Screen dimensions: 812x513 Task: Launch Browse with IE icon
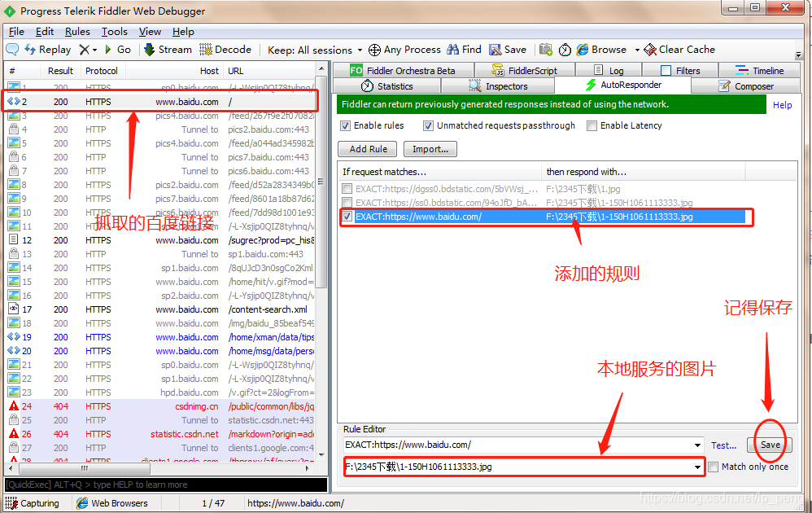click(601, 50)
